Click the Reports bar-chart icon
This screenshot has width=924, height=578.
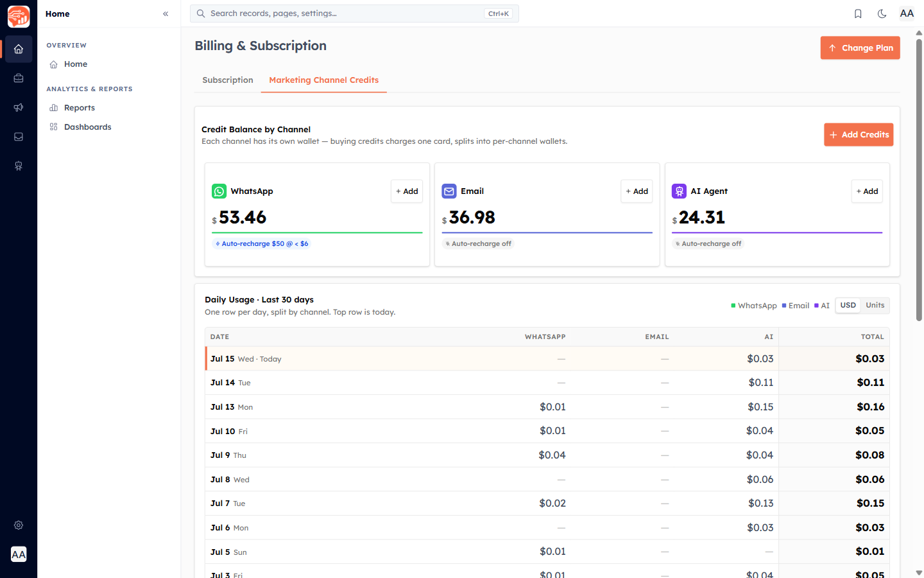click(x=54, y=108)
